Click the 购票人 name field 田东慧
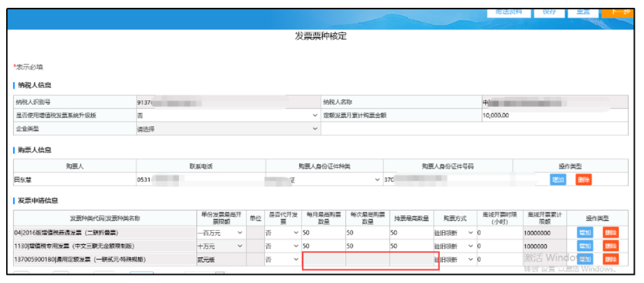Screen dimensions: 644x283 [x=74, y=180]
